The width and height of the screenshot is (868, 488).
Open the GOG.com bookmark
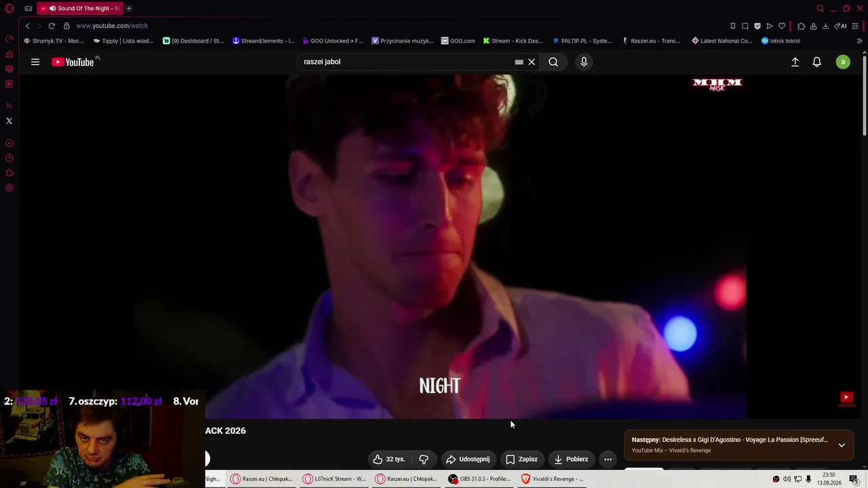tap(458, 41)
